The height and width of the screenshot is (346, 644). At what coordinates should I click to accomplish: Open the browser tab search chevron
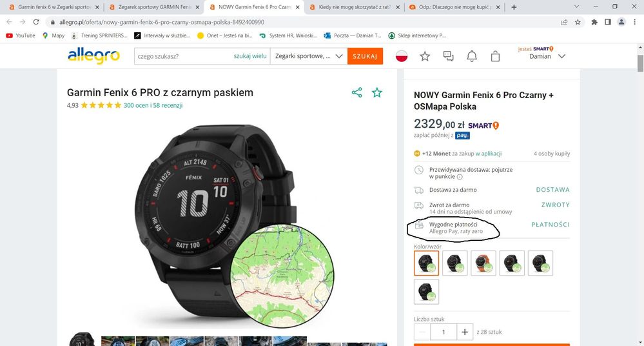click(x=577, y=7)
